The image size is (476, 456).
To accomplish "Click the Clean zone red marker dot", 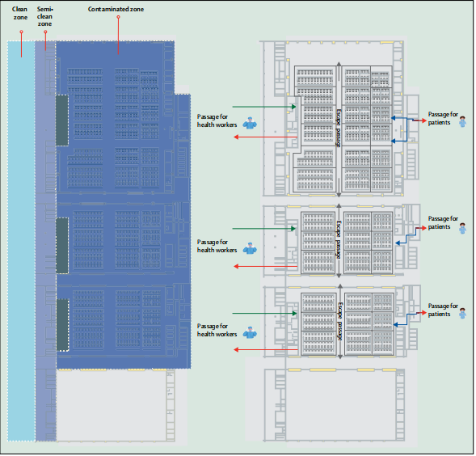I will 21,32.
